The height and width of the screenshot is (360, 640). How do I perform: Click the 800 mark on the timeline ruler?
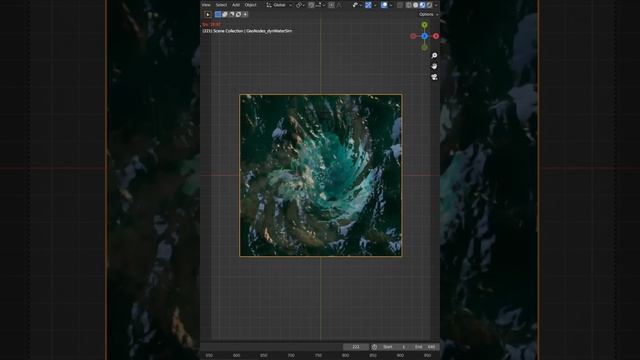[x=346, y=356]
